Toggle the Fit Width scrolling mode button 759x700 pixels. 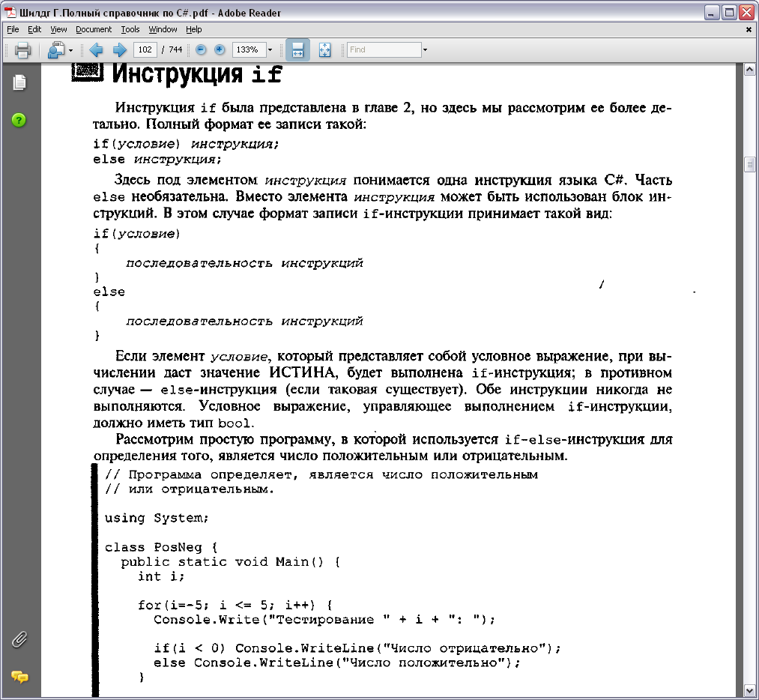pyautogui.click(x=297, y=50)
